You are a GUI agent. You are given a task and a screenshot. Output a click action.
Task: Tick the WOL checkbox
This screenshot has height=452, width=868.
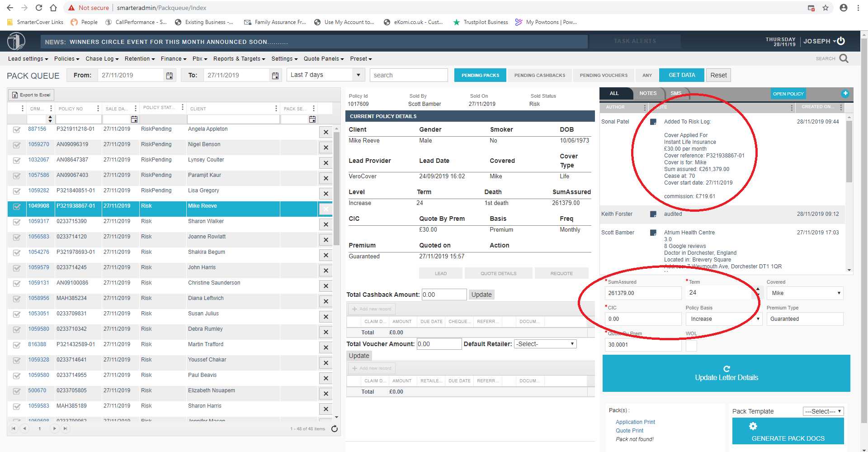point(691,346)
